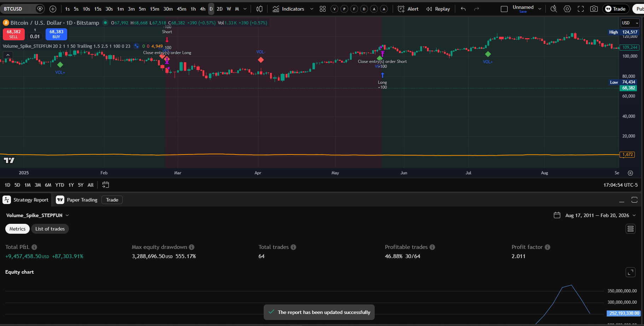
Task: Open chart settings via the gear icon
Action: pos(567,9)
